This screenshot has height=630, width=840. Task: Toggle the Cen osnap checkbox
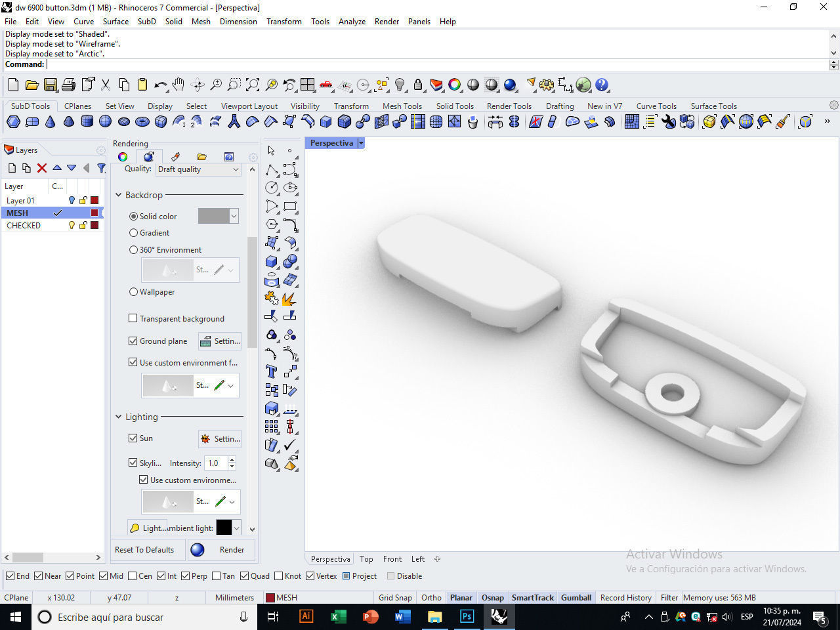point(133,576)
